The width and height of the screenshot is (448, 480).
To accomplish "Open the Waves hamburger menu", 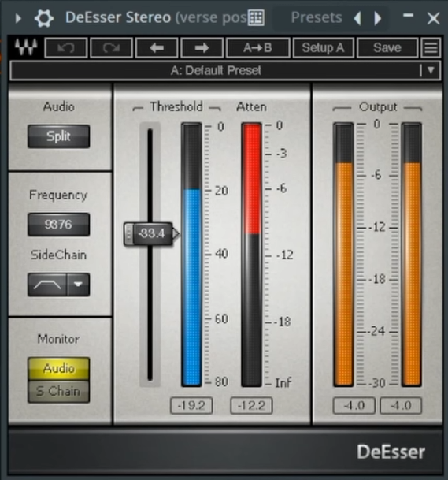I will pos(431,48).
